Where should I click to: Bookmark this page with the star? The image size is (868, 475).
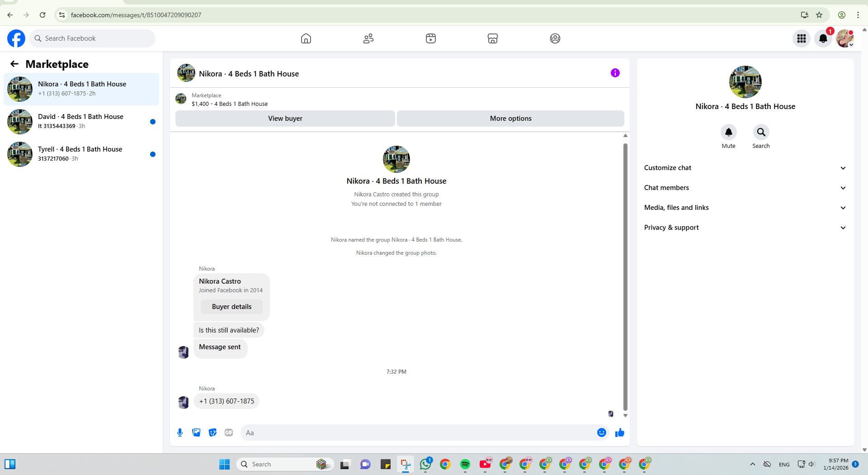pyautogui.click(x=819, y=15)
